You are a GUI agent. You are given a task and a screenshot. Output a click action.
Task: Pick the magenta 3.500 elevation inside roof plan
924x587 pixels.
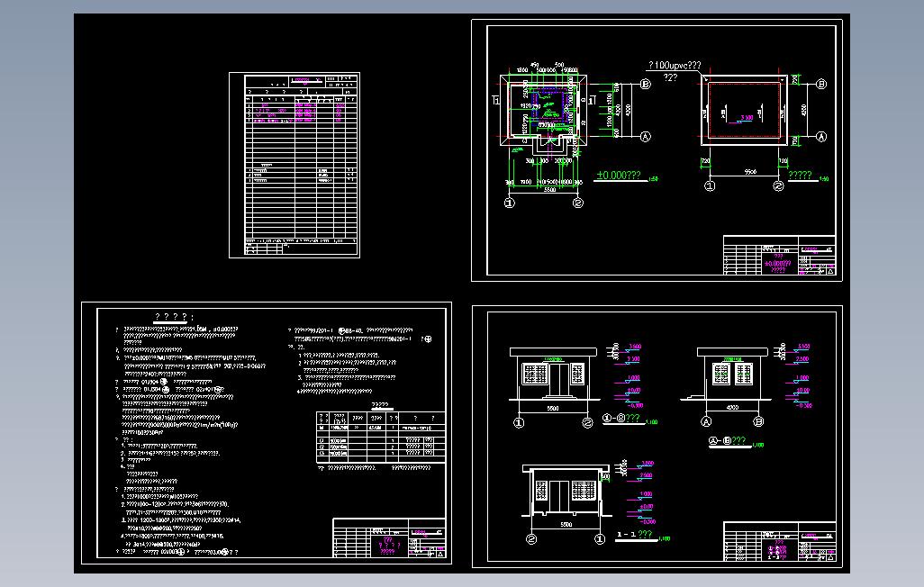(747, 118)
